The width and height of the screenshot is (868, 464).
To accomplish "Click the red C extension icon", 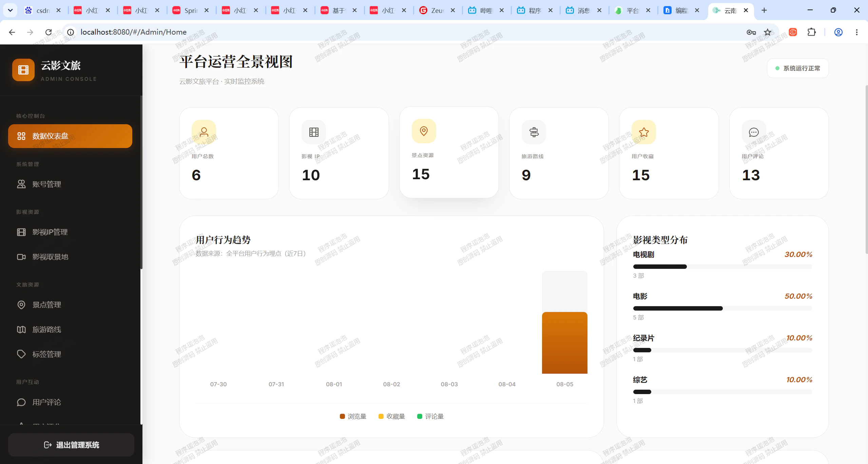I will (793, 32).
